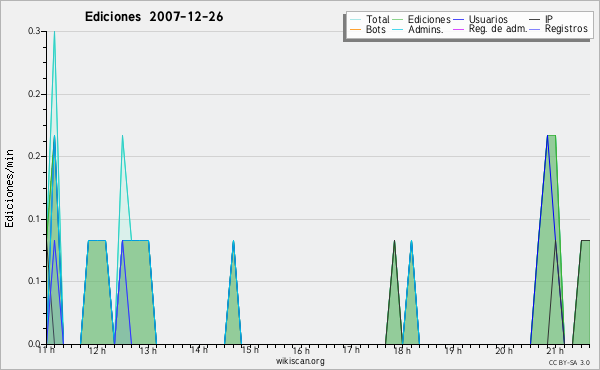Click the Registros legend line swatch
This screenshot has width=600, height=370.
[535, 29]
